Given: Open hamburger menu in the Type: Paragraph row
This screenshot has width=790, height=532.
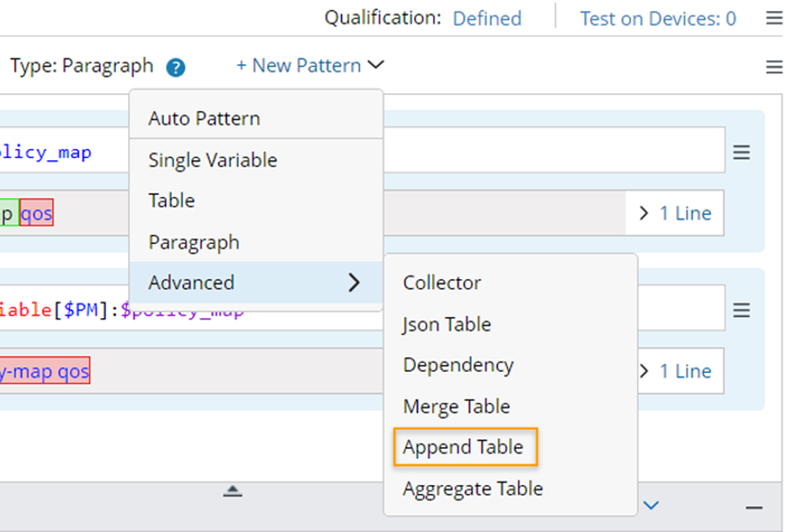Looking at the screenshot, I should point(774,67).
